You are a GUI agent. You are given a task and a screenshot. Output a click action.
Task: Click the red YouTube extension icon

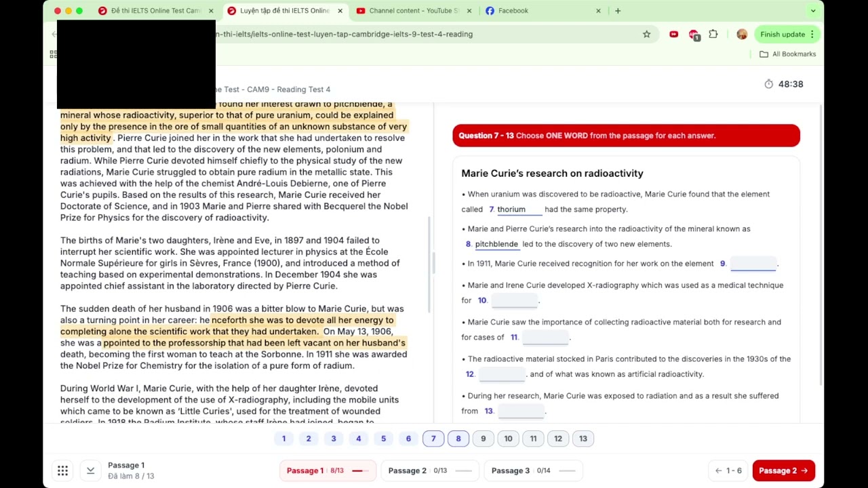tap(673, 34)
